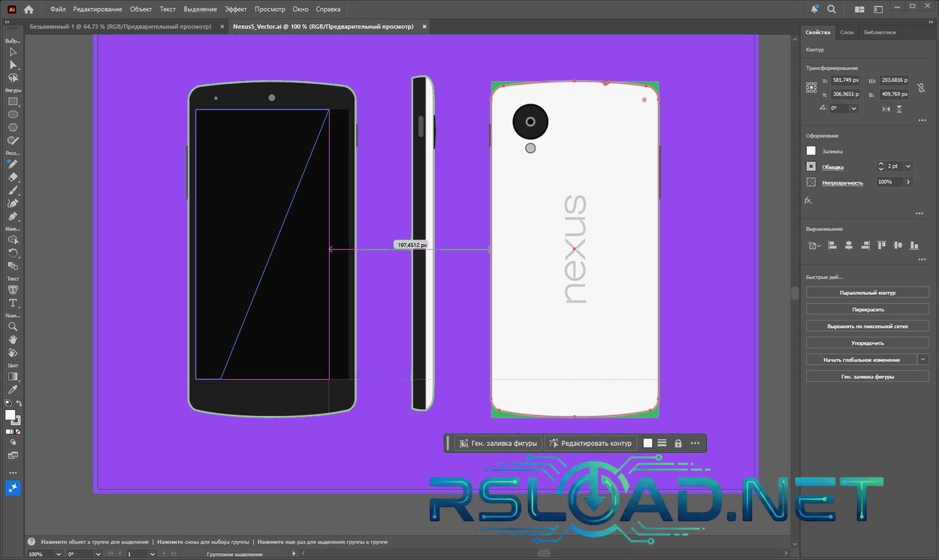939x560 pixels.
Task: Open the Окно menu
Action: click(x=300, y=9)
